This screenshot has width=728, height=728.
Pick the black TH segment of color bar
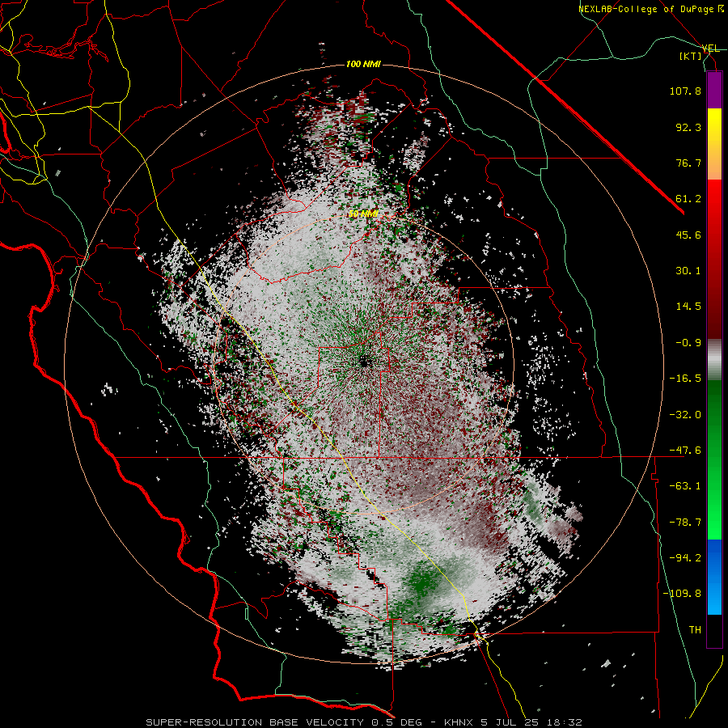[714, 630]
